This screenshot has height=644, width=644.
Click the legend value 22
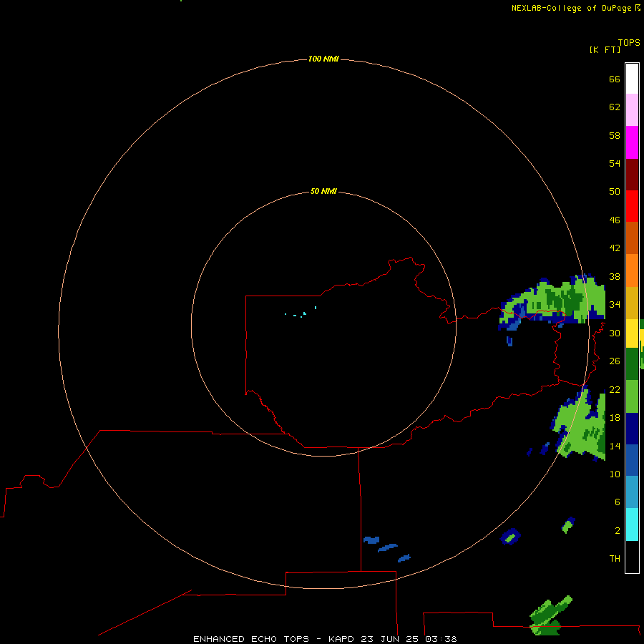[615, 389]
